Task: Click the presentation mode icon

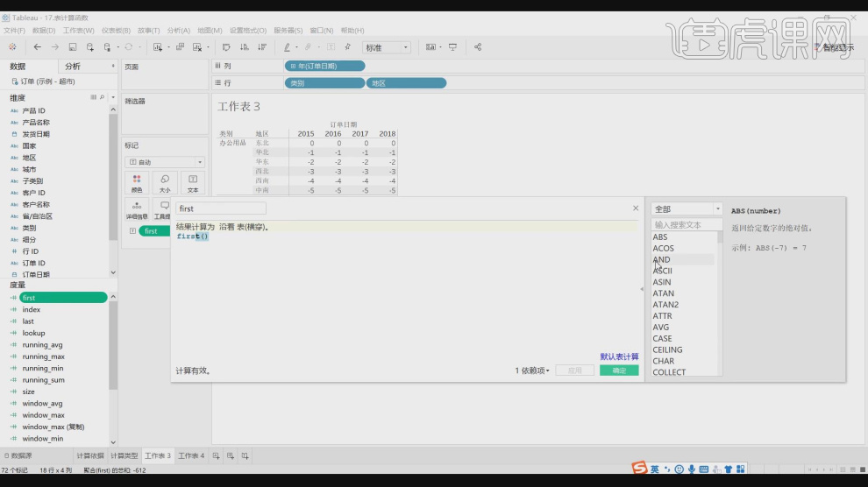Action: pos(452,47)
